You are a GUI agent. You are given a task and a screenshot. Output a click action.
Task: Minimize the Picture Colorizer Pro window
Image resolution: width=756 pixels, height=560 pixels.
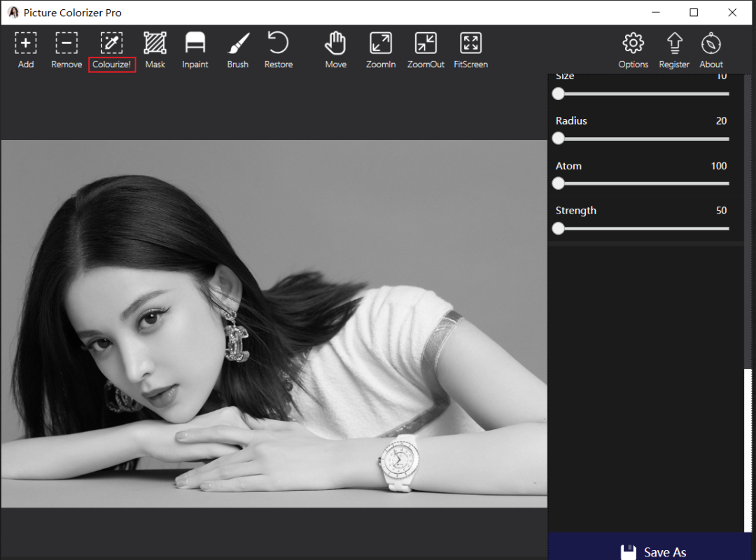[x=656, y=13]
